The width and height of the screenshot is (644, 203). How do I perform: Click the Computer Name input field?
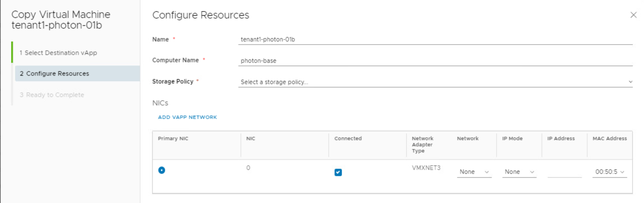tap(435, 61)
